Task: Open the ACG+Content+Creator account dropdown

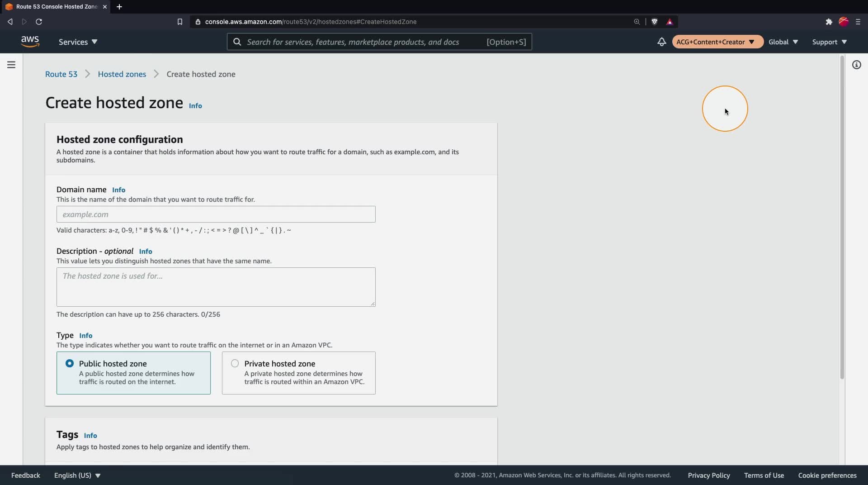Action: tap(717, 42)
